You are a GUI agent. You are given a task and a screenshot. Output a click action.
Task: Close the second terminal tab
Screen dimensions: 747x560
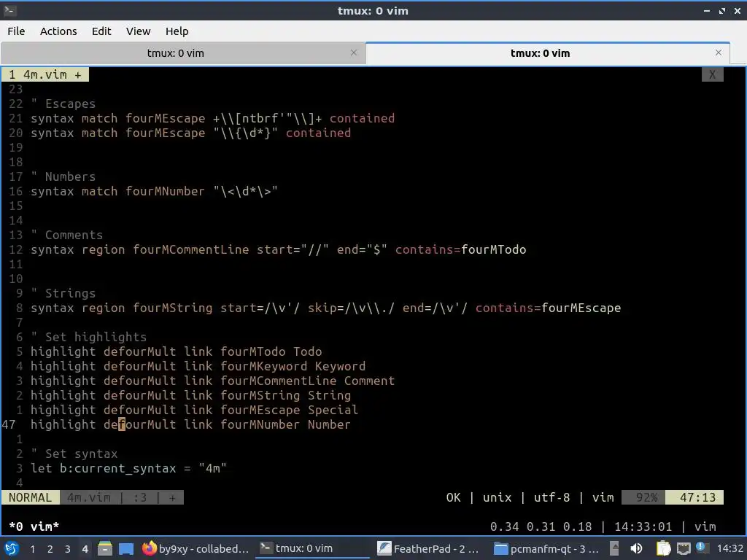[718, 52]
